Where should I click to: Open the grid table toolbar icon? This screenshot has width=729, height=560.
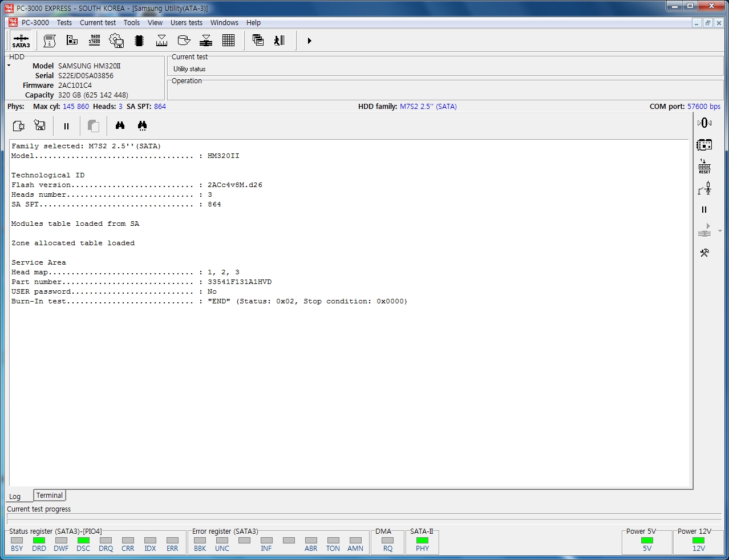click(x=229, y=40)
